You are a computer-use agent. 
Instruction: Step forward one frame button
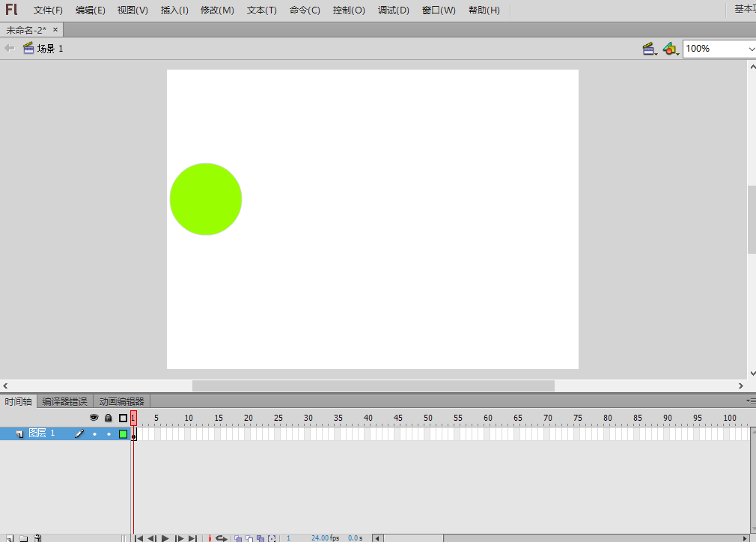point(179,538)
